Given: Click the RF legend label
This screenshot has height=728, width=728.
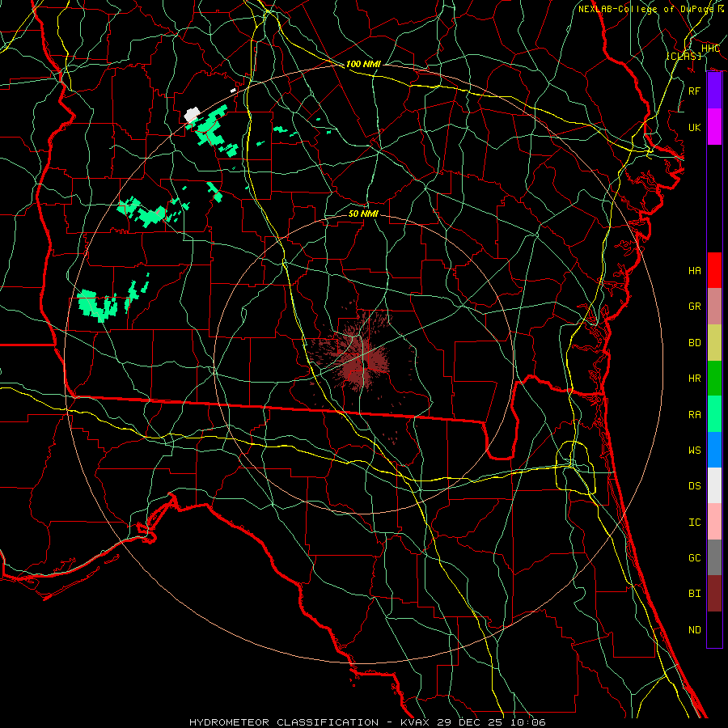Looking at the screenshot, I should pyautogui.click(x=695, y=91).
